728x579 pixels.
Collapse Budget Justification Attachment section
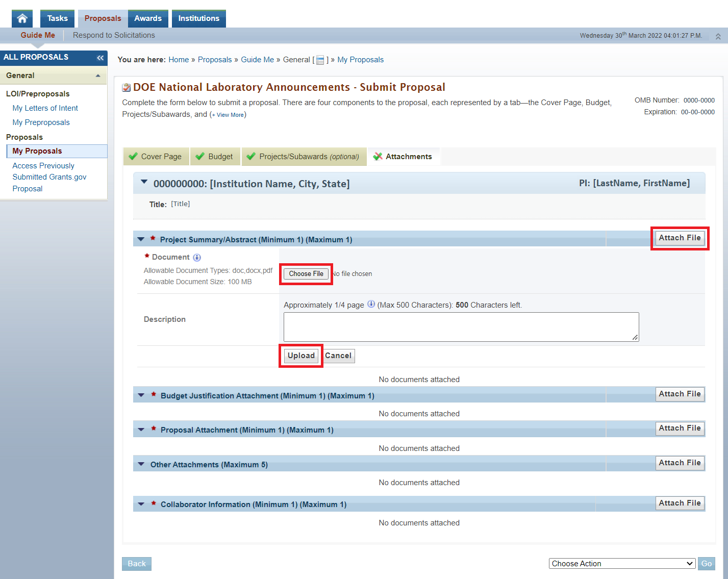coord(141,395)
